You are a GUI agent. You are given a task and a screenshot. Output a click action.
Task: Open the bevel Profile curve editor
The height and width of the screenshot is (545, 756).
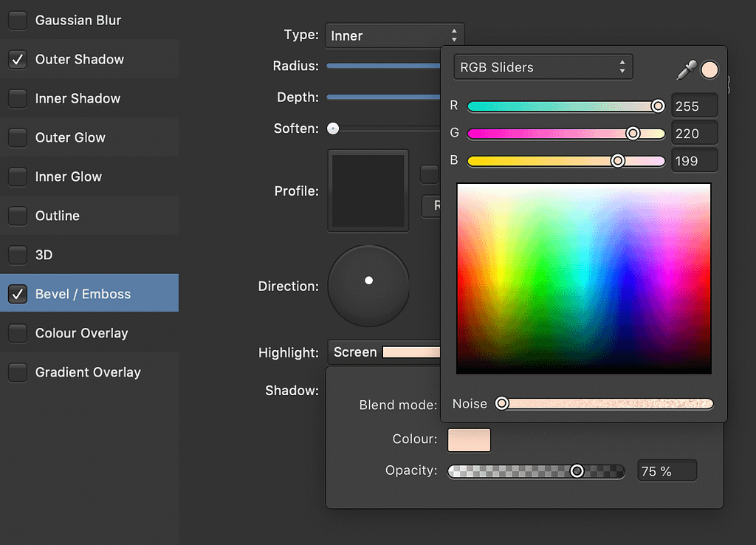pos(368,191)
